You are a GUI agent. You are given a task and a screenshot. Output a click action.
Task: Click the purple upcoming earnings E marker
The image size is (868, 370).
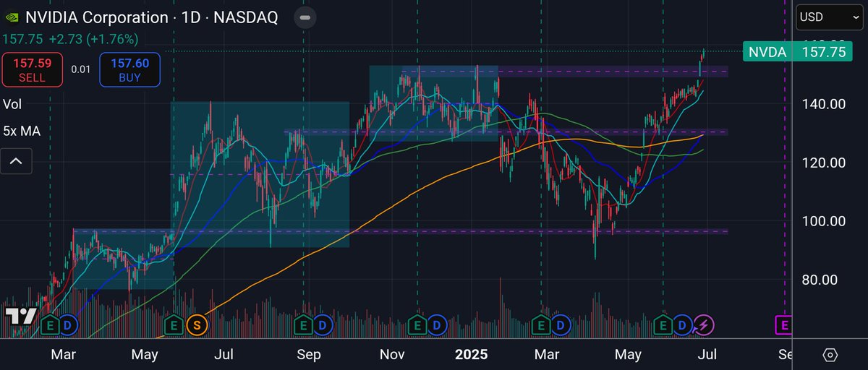point(783,326)
